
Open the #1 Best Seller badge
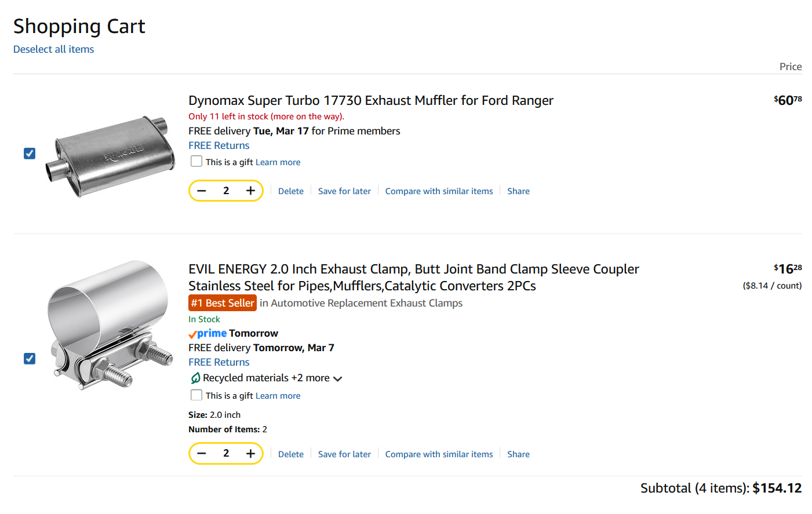coord(223,303)
